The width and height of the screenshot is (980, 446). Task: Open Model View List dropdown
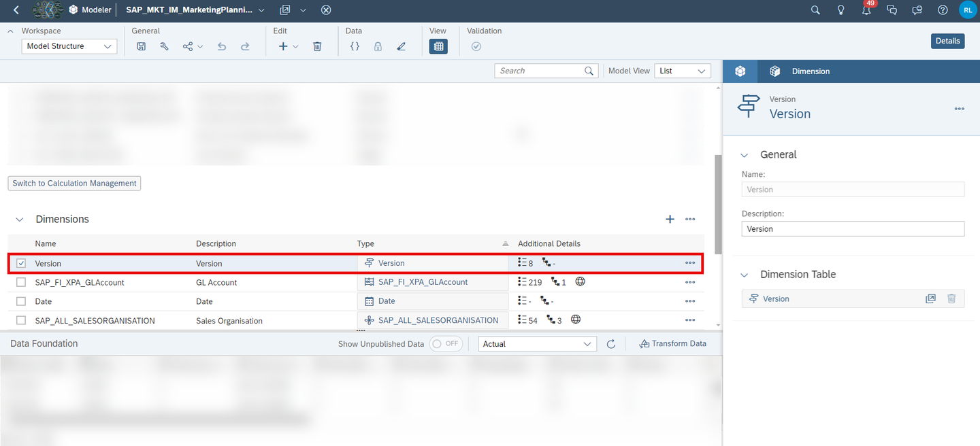click(683, 71)
